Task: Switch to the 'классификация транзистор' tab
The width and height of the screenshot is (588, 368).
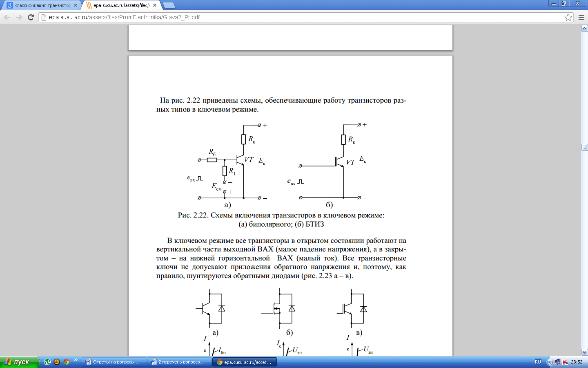Action: coord(42,5)
